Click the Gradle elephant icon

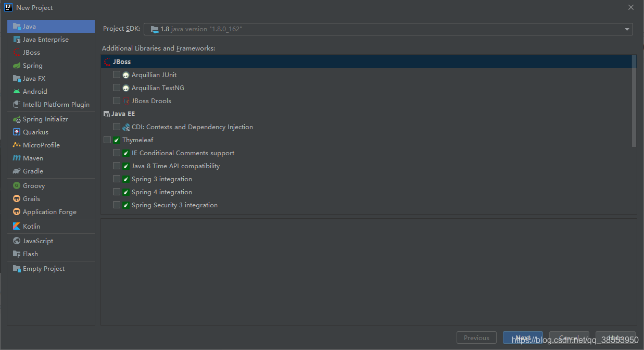(x=17, y=171)
